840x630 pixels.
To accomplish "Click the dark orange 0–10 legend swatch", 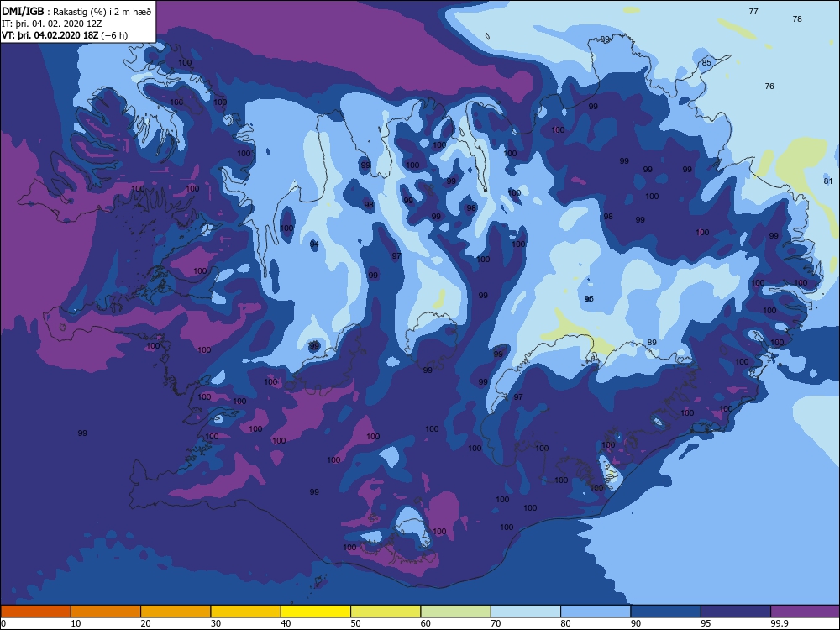I will tap(35, 612).
